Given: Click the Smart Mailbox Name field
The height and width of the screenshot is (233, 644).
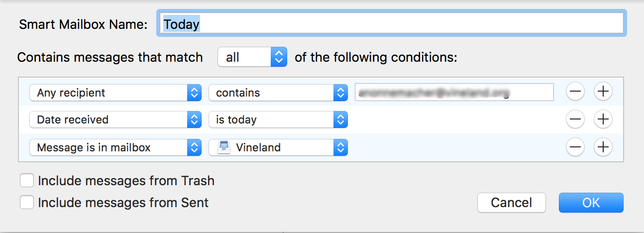Looking at the screenshot, I should [x=391, y=24].
